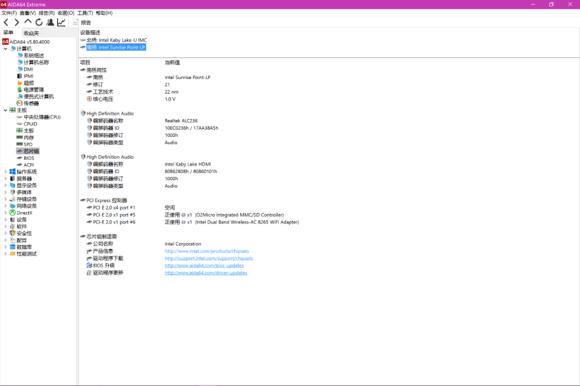Click the Windows logo icon for 操作系统

coord(13,172)
